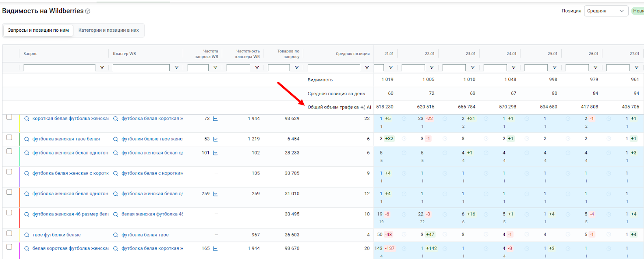The height and width of the screenshot is (259, 644).
Task: Switch to 'Запросы и позиции по ним' tab
Action: (38, 30)
